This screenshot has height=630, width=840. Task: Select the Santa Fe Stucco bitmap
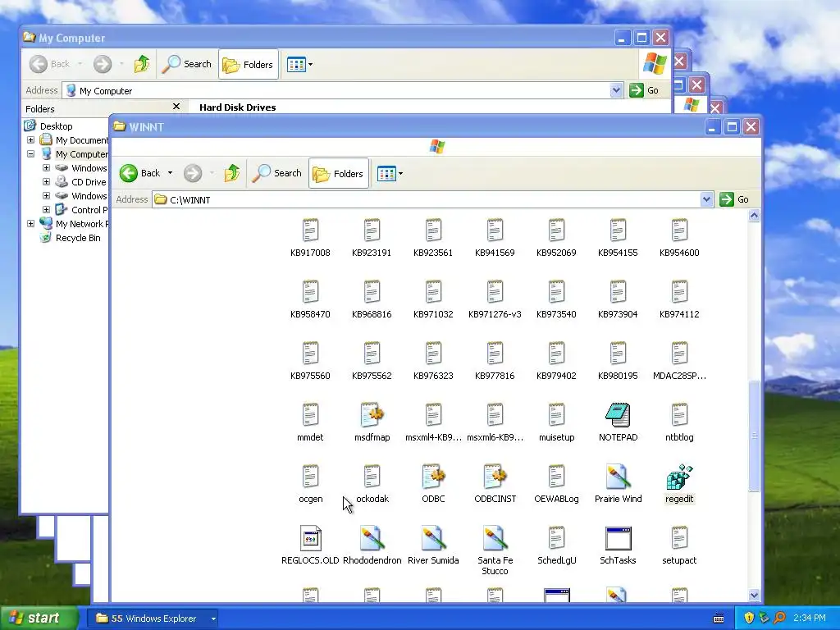point(495,538)
